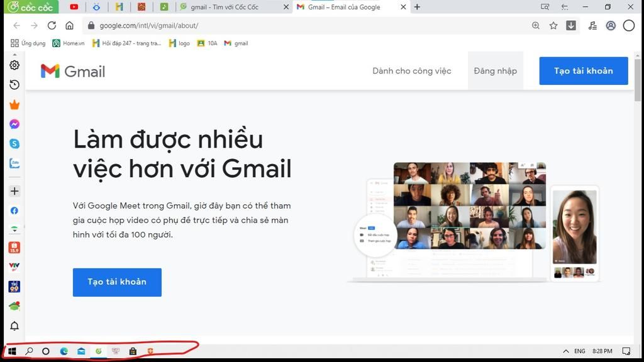Open Microsoft Store from taskbar

(x=133, y=351)
